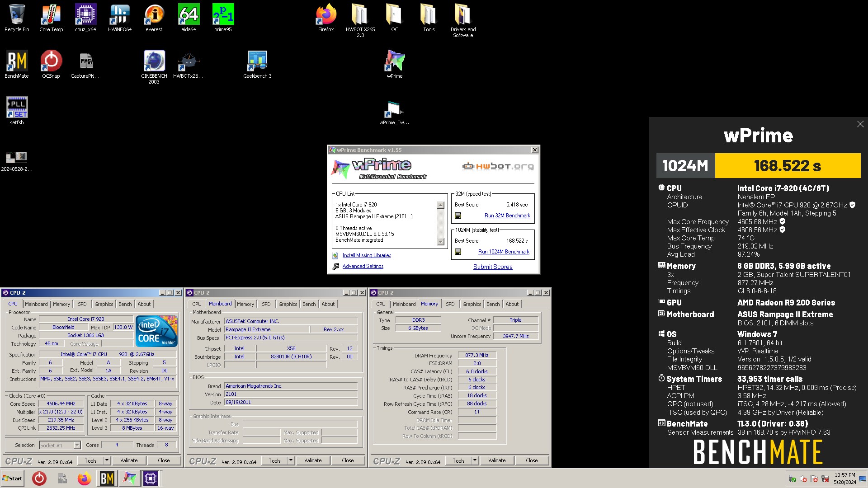Launch aida64 desktop shortcut

tap(189, 18)
